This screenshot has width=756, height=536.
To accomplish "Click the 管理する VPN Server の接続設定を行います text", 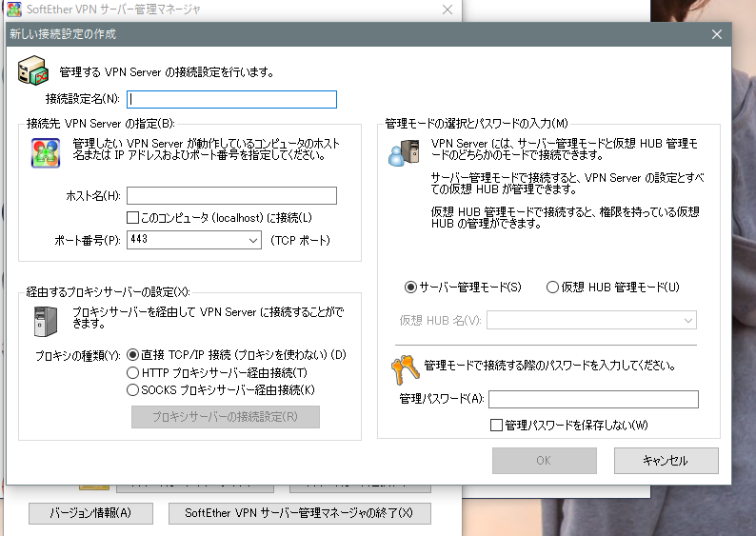I will (167, 72).
